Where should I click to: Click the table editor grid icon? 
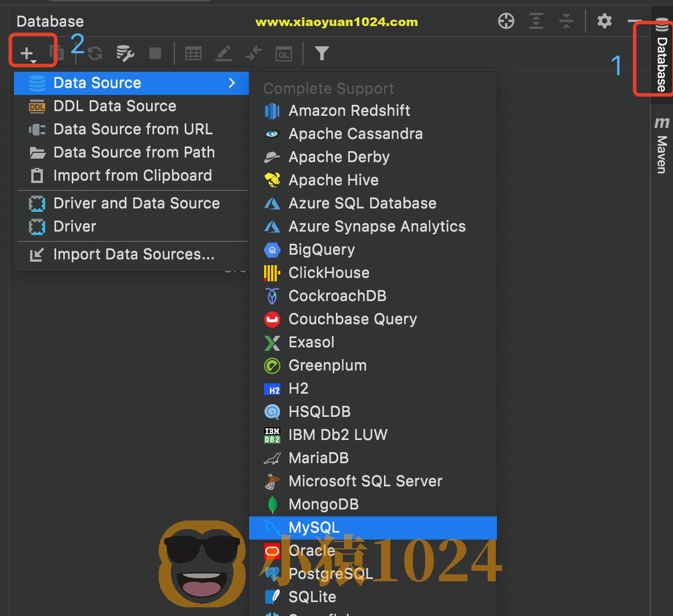[x=193, y=54]
